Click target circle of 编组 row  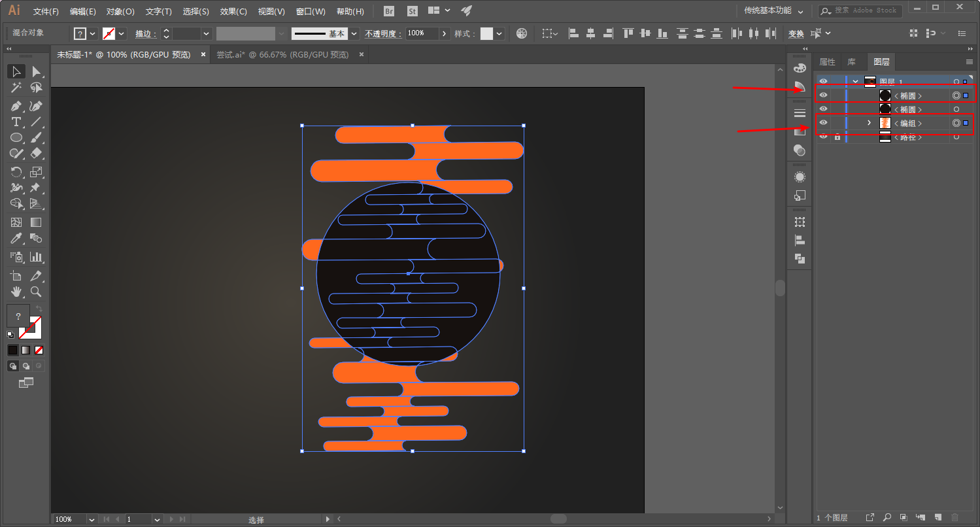[x=956, y=123]
